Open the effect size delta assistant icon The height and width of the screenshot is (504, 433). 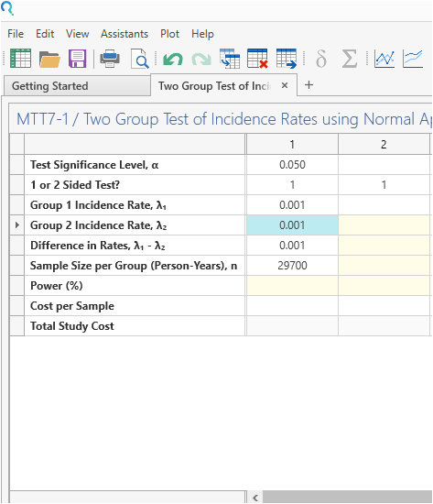click(321, 59)
